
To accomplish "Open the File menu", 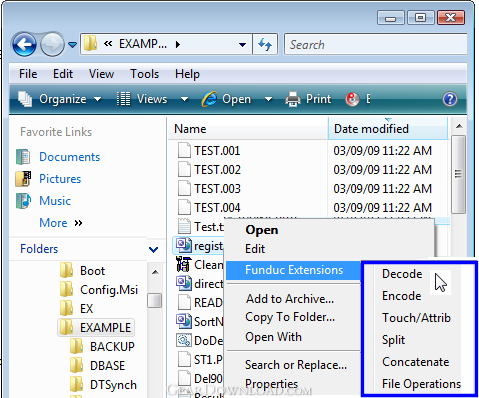I will pos(28,74).
